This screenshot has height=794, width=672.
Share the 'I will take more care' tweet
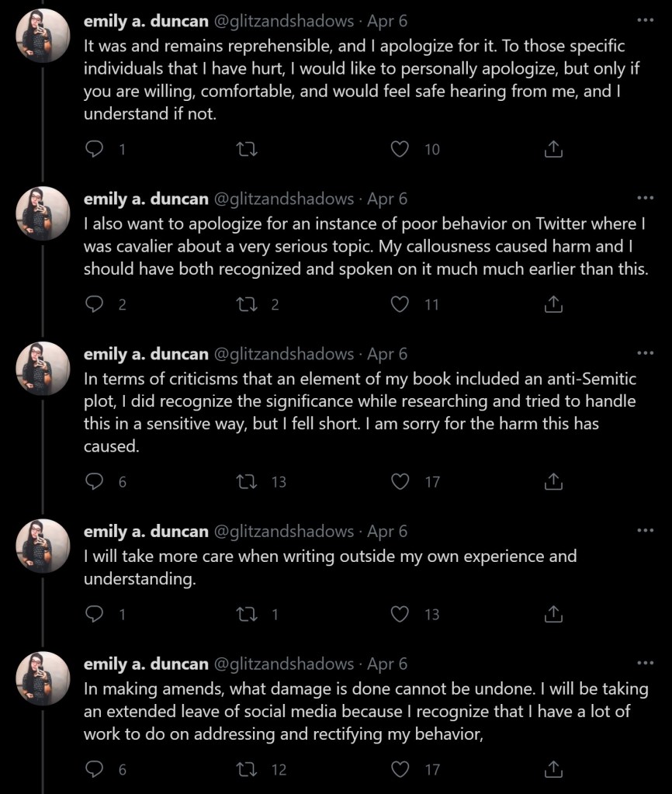tap(553, 615)
